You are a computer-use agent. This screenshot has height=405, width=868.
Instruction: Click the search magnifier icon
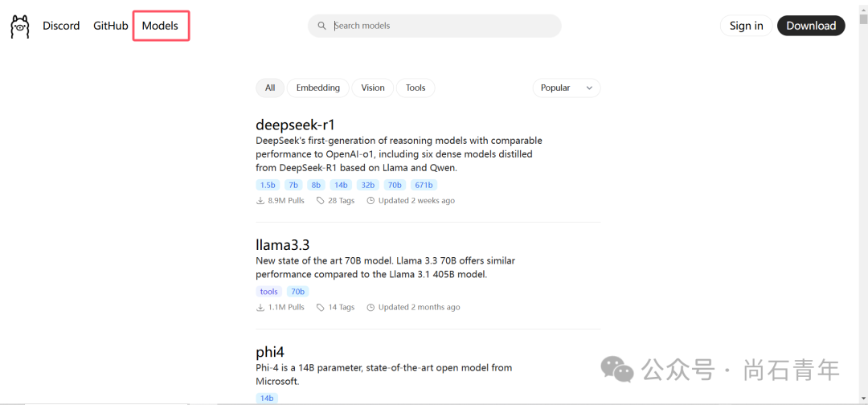[321, 26]
